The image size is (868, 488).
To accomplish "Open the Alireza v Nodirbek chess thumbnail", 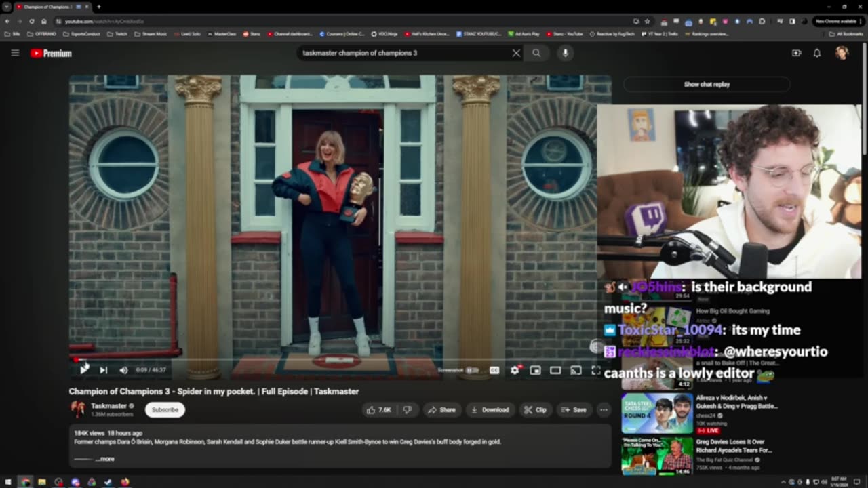I will [x=657, y=413].
